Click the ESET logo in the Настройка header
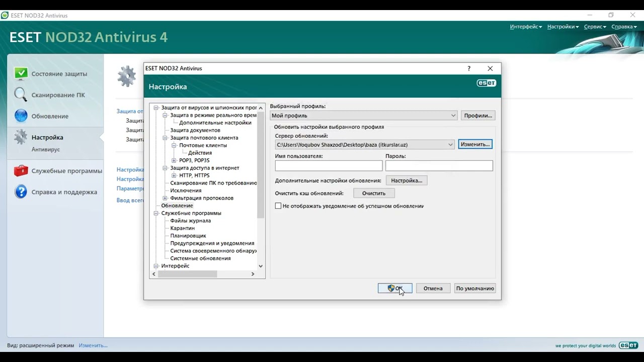 click(486, 83)
